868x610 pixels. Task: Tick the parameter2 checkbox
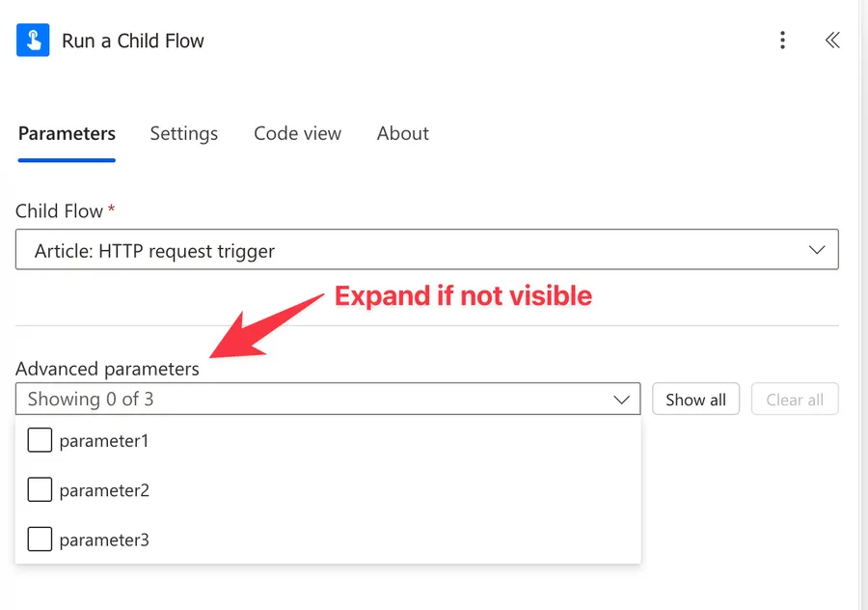(x=40, y=490)
